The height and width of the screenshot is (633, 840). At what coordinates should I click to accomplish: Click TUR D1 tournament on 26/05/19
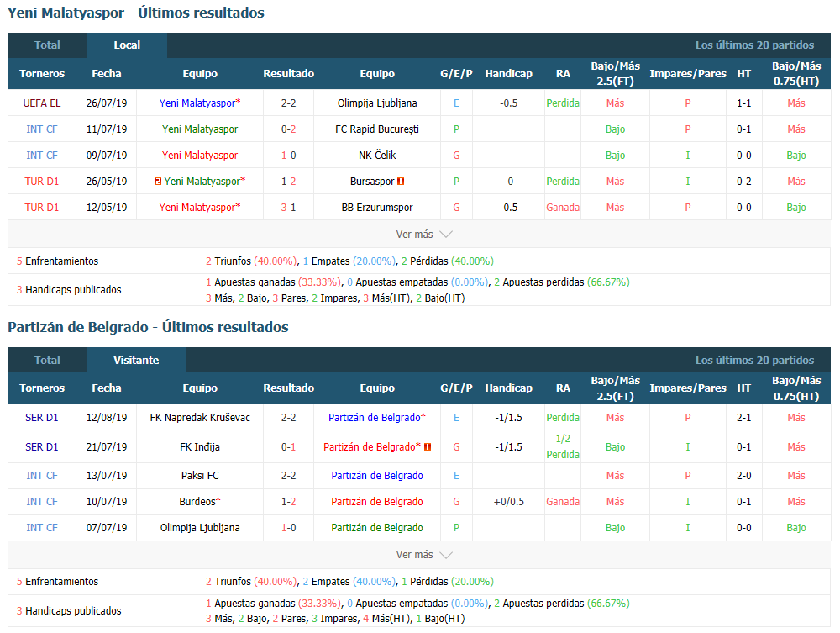(x=42, y=182)
